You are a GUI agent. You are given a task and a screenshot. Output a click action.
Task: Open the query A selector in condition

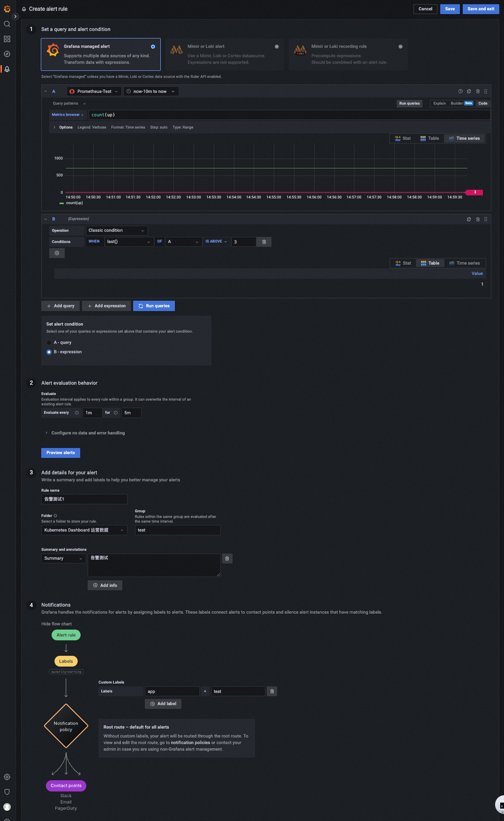(183, 242)
